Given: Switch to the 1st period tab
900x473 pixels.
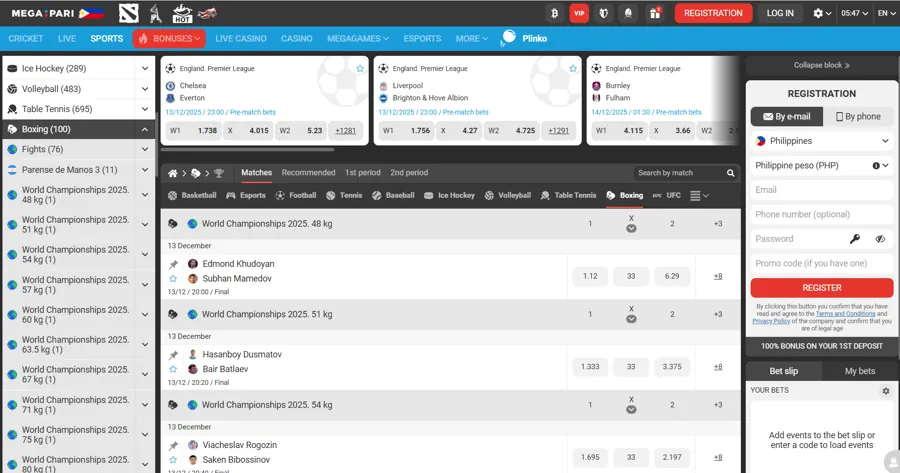Looking at the screenshot, I should 362,172.
